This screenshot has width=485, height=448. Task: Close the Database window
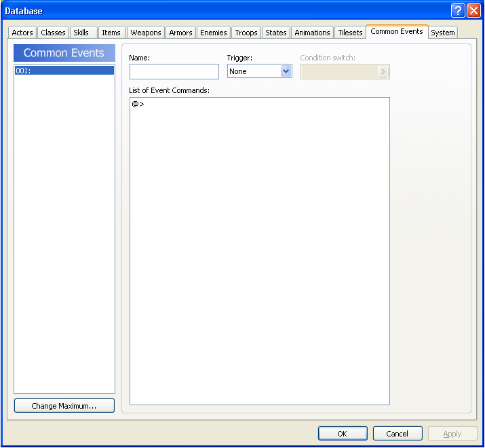tap(473, 10)
